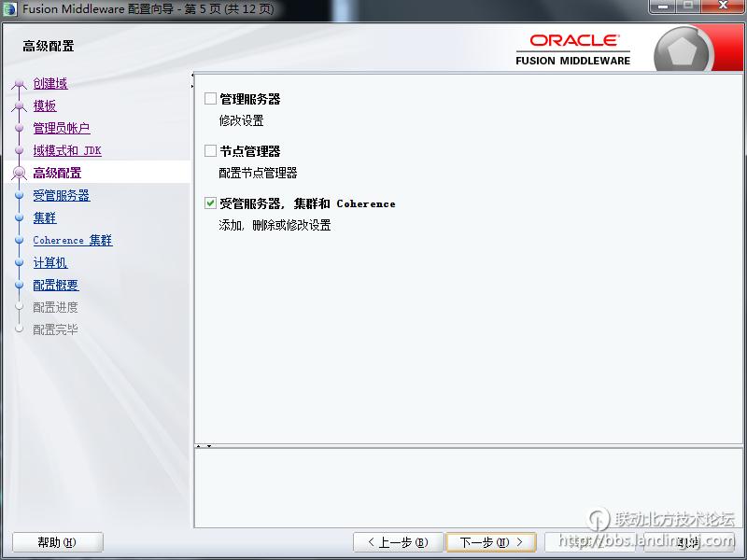747x560 pixels.
Task: Click the 受管服务器 step circle icon
Action: pyautogui.click(x=19, y=195)
